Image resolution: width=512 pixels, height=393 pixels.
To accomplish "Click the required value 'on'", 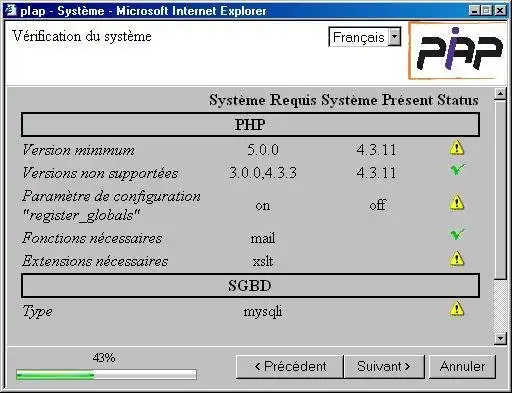I will coord(263,206).
